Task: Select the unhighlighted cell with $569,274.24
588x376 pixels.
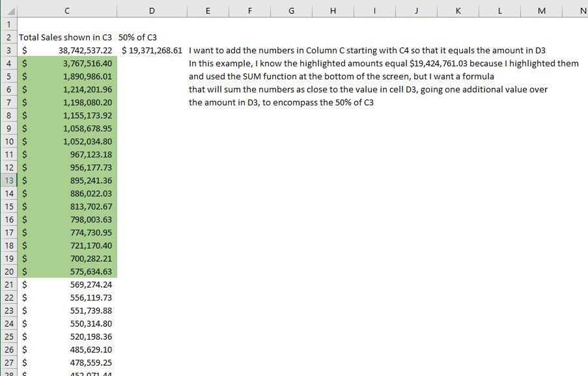Action: click(67, 284)
